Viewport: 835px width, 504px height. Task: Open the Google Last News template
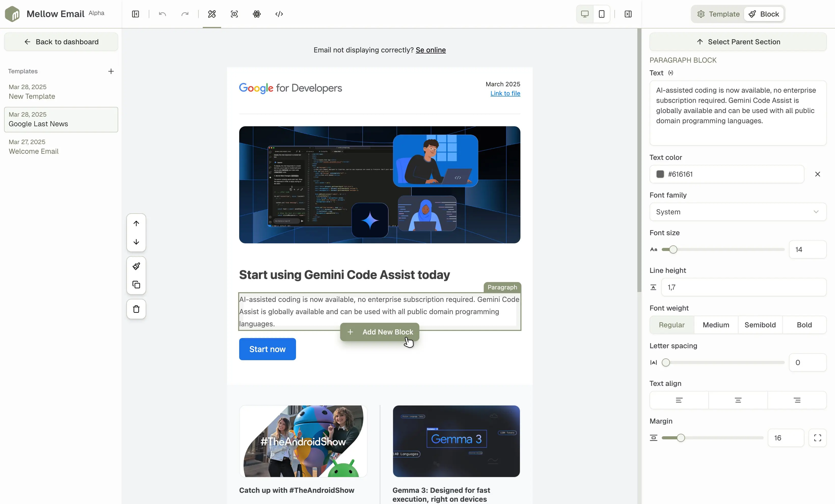[61, 120]
